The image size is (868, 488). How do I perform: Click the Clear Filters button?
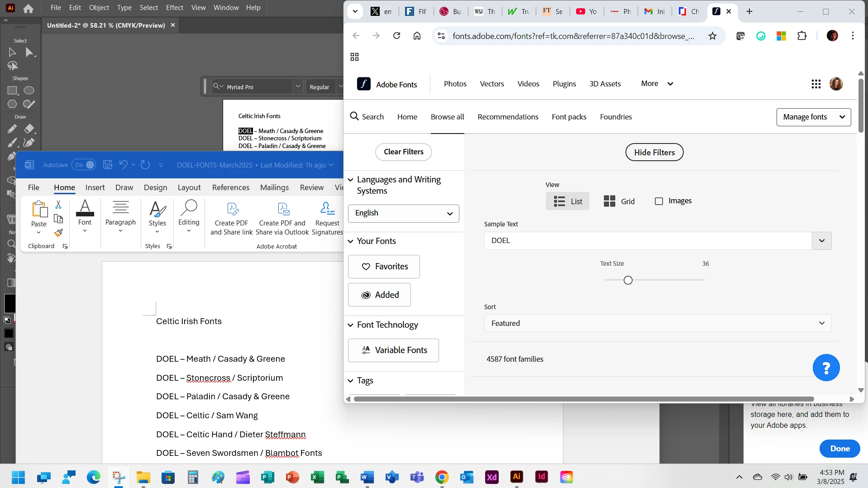(x=404, y=152)
